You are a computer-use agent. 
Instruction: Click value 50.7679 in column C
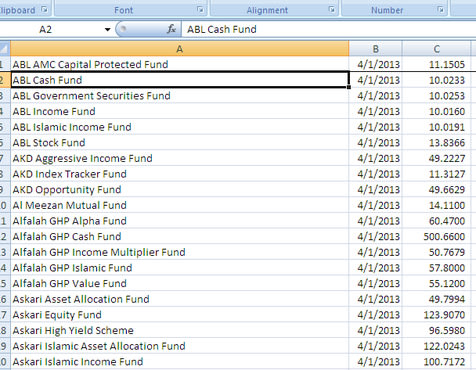pos(437,252)
